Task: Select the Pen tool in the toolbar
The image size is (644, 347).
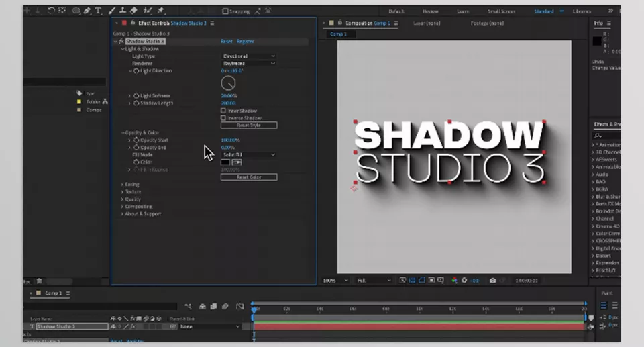Action: tap(87, 11)
